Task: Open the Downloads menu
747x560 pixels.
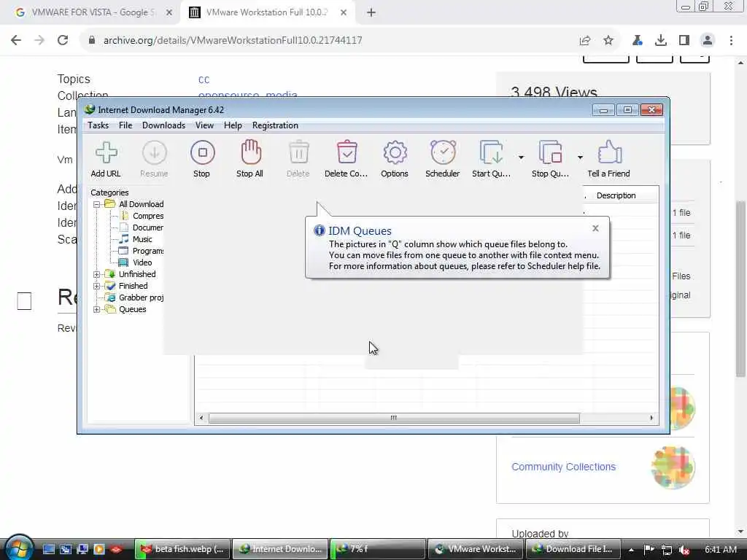Action: click(x=163, y=125)
